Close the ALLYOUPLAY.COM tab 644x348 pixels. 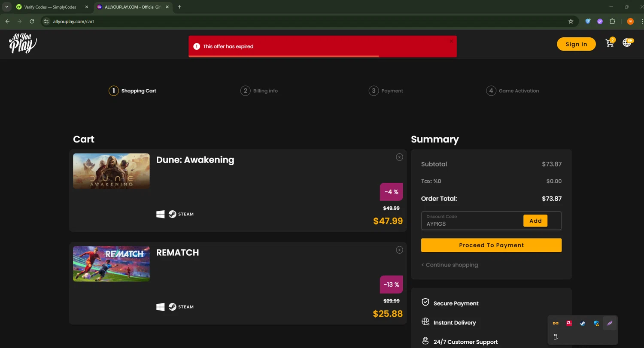(167, 7)
